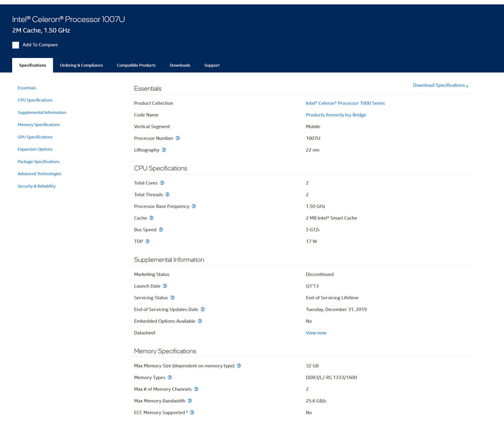View the datasheet via View now link
Screen dimensions: 504x423
tap(316, 333)
